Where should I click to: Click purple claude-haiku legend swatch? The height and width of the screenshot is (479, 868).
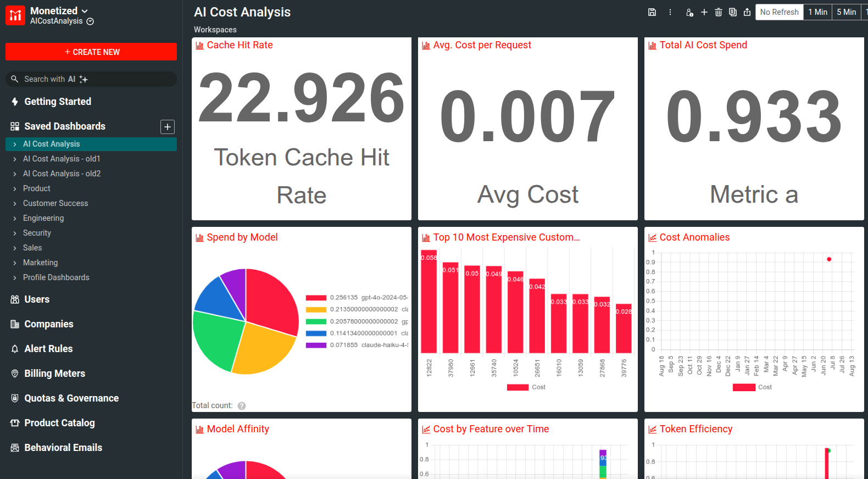(316, 345)
